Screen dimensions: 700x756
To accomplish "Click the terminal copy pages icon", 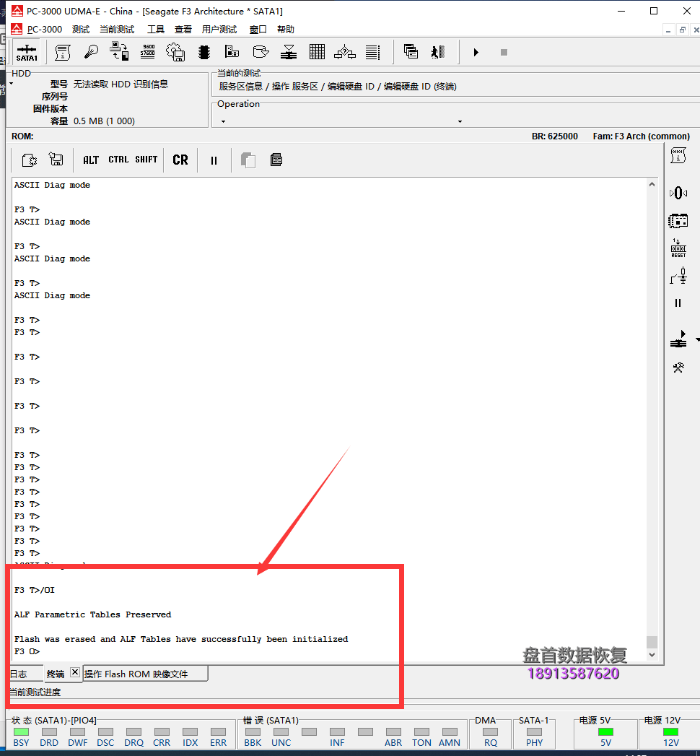I will tap(248, 160).
